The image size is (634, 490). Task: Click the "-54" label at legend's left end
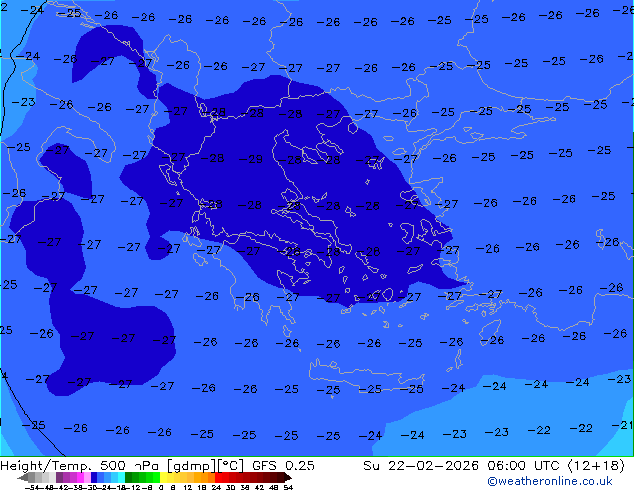tap(32, 487)
